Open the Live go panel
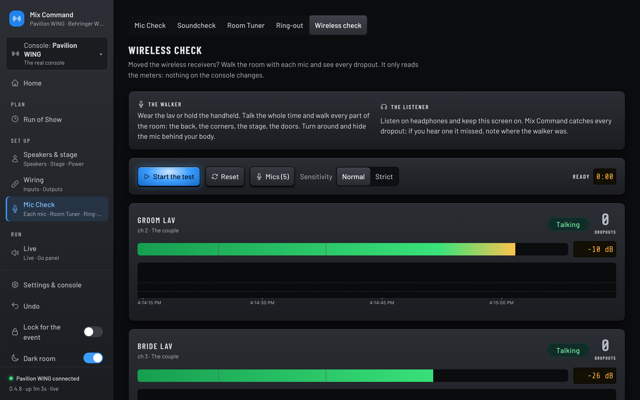Image resolution: width=640 pixels, height=400 pixels. coord(57,253)
